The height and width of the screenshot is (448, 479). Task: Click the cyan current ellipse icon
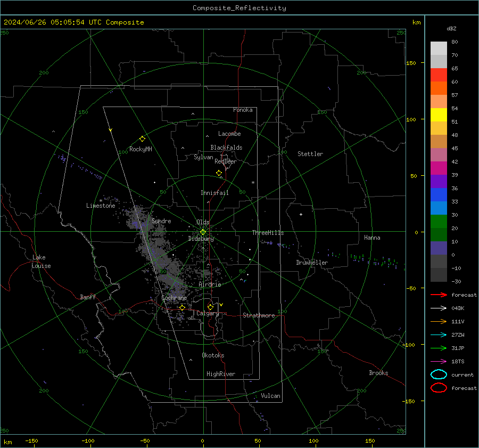(x=439, y=374)
